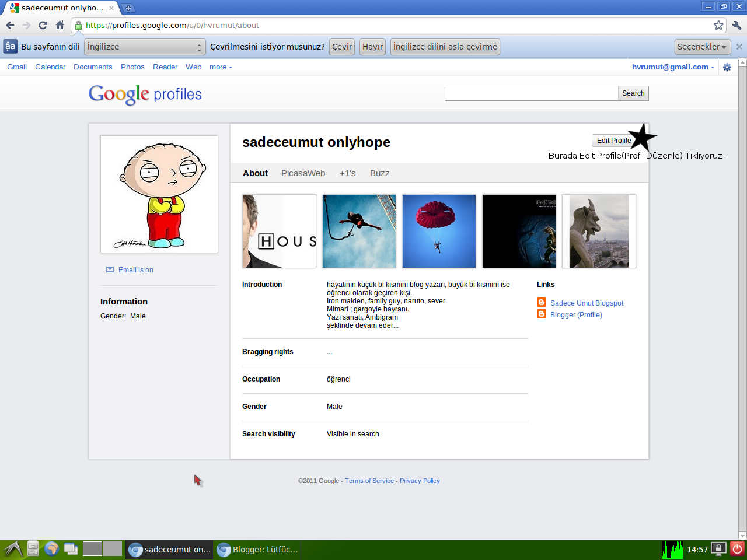Click the Edit Profile button
Screen dimensions: 747x560
pyautogui.click(x=613, y=141)
